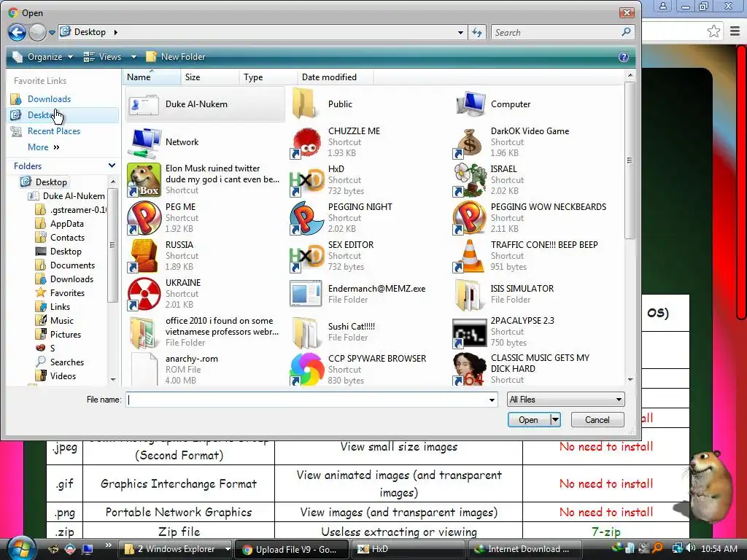The image size is (747, 560).
Task: Select the Network icon
Action: pos(144,142)
